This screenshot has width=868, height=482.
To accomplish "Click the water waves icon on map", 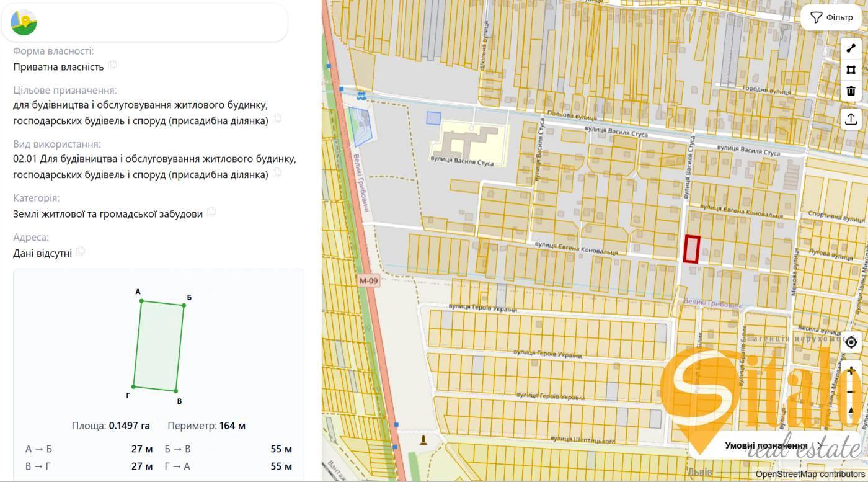I will click(x=362, y=97).
